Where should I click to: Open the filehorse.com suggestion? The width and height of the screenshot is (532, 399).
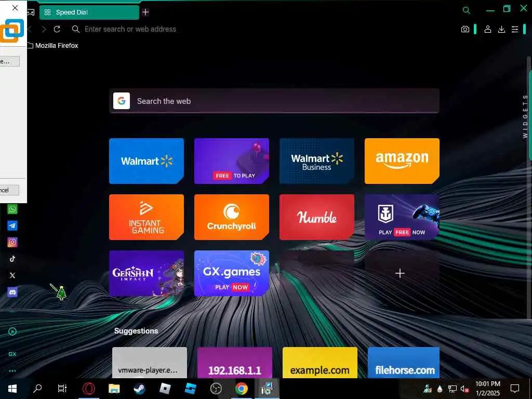pos(403,362)
